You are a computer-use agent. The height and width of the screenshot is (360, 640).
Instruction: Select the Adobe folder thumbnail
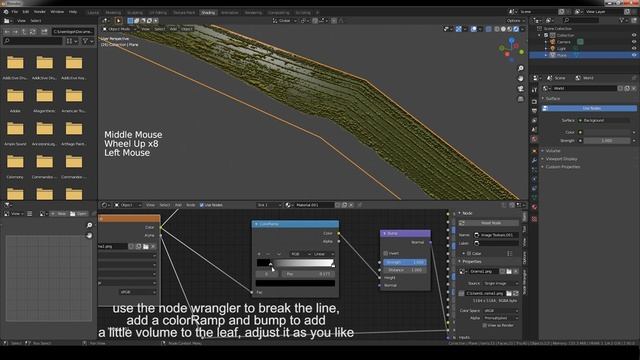pos(15,97)
